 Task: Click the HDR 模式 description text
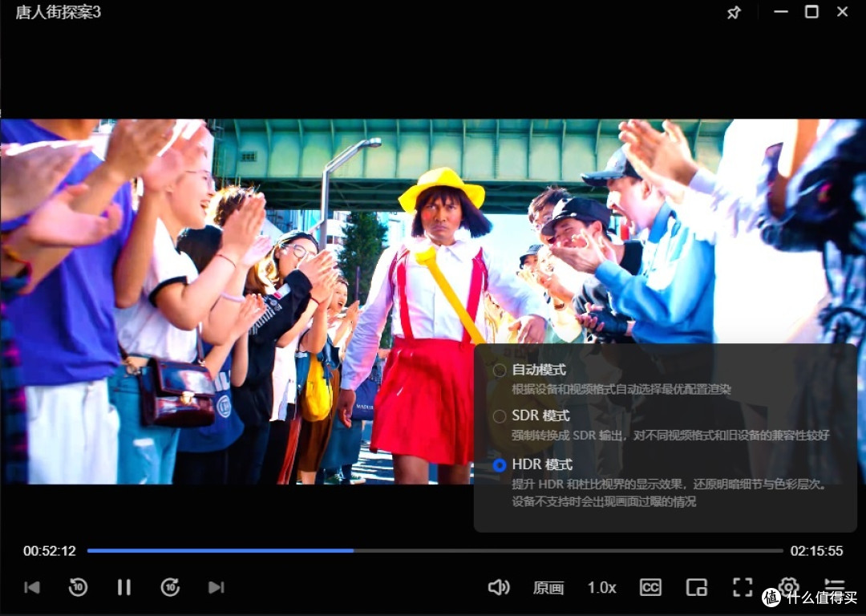pos(669,492)
